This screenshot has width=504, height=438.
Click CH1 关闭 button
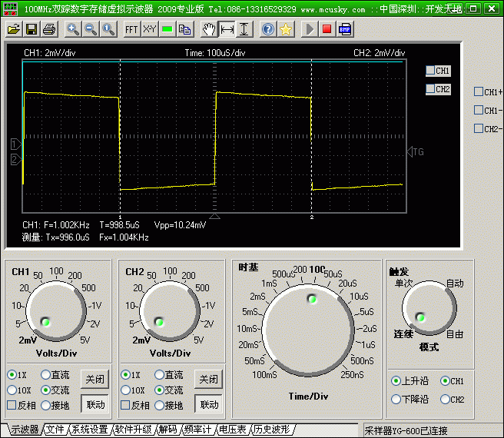(x=94, y=380)
